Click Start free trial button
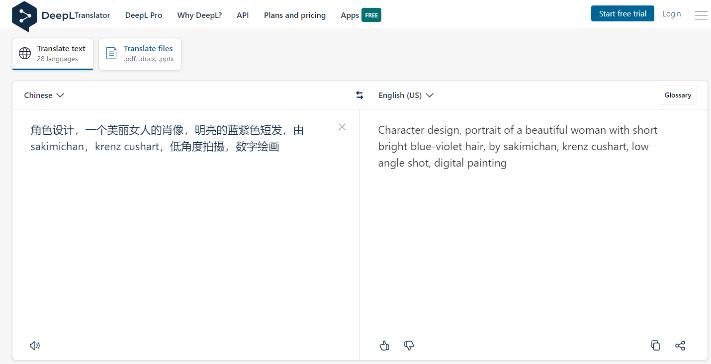This screenshot has height=364, width=711. click(622, 14)
